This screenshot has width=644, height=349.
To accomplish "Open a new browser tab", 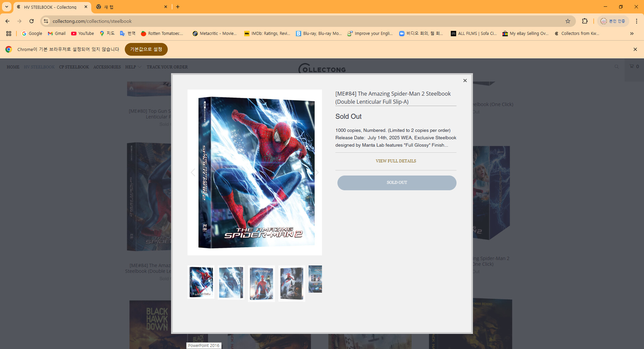I will (178, 7).
